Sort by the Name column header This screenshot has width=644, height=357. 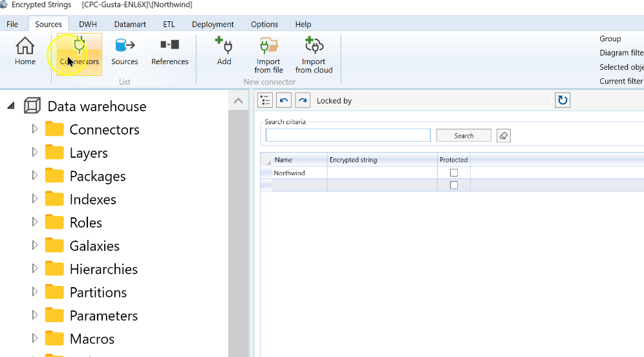(300, 160)
